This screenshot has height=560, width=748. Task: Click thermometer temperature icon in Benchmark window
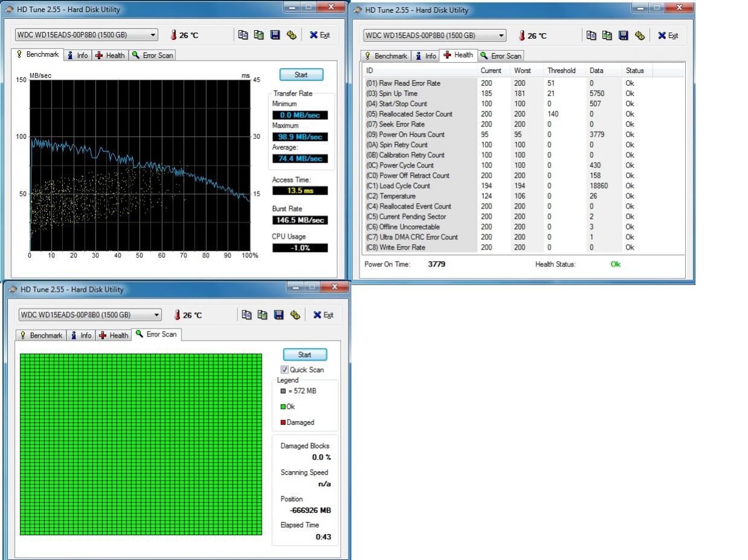click(x=174, y=35)
